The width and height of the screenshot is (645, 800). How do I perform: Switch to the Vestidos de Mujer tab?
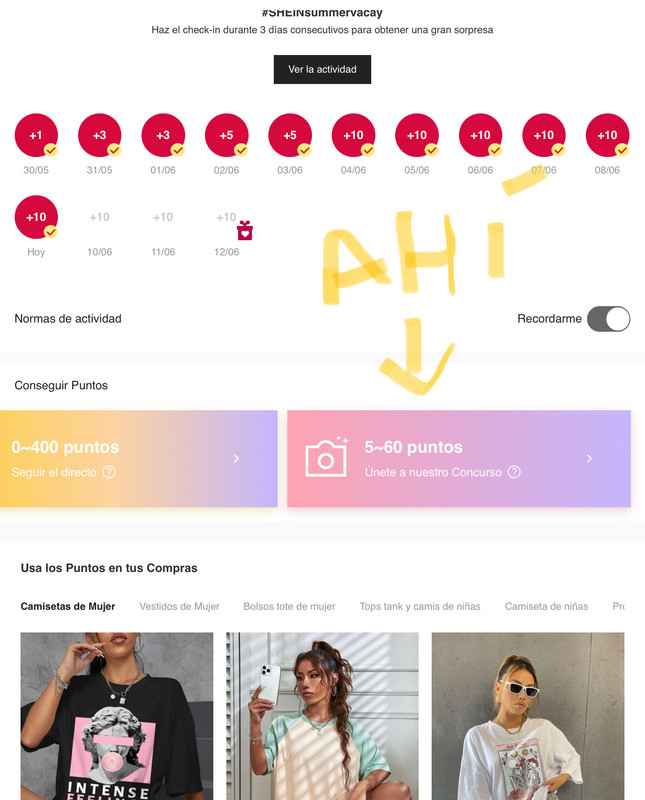pos(179,606)
